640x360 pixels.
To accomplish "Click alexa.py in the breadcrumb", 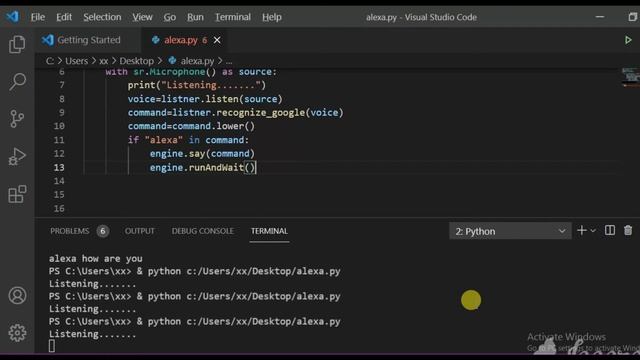I will pos(197,61).
